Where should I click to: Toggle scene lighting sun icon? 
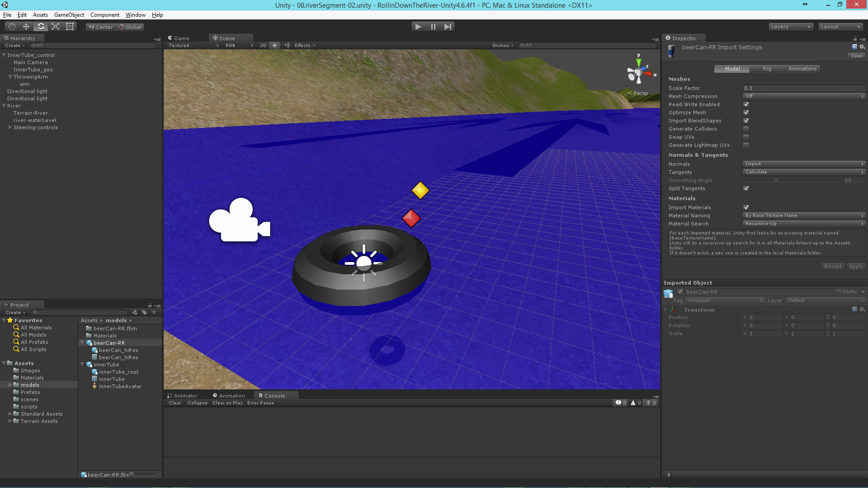click(274, 45)
